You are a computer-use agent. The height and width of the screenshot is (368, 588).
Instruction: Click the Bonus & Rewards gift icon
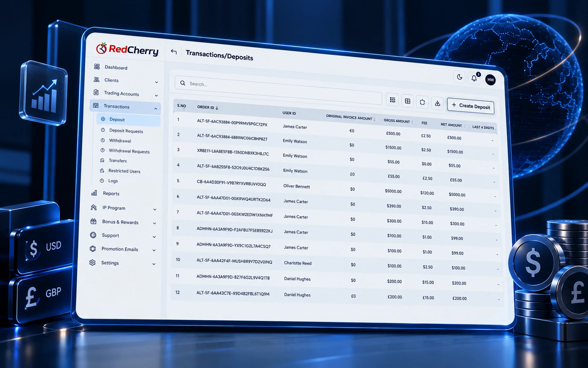(93, 221)
